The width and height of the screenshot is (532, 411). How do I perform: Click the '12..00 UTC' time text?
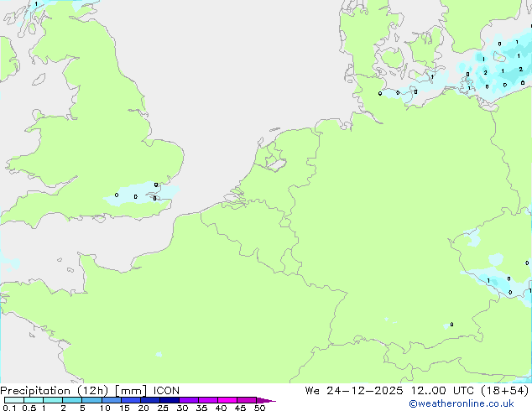pos(442,391)
